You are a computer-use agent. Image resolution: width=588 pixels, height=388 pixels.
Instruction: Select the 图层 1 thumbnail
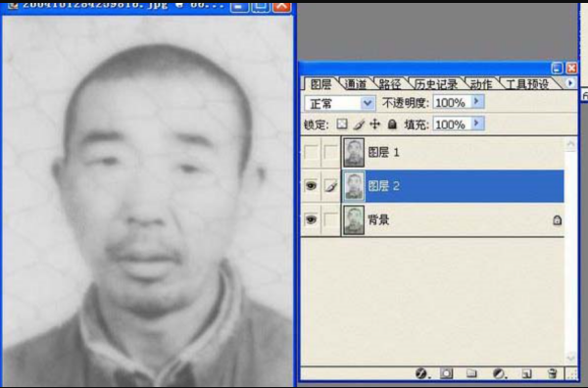pyautogui.click(x=354, y=152)
